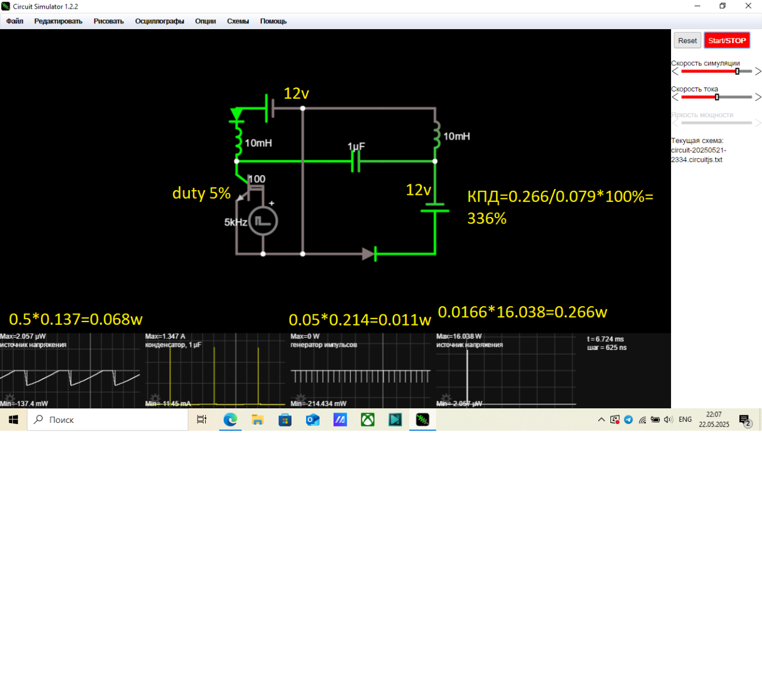Image resolution: width=762 pixels, height=700 pixels.
Task: Select the top 12v battery
Action: [x=270, y=108]
